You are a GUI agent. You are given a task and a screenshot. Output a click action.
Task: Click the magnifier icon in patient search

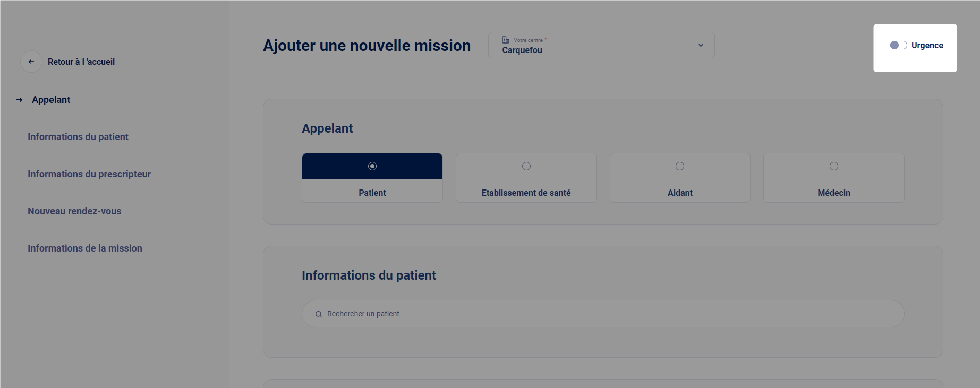point(319,314)
